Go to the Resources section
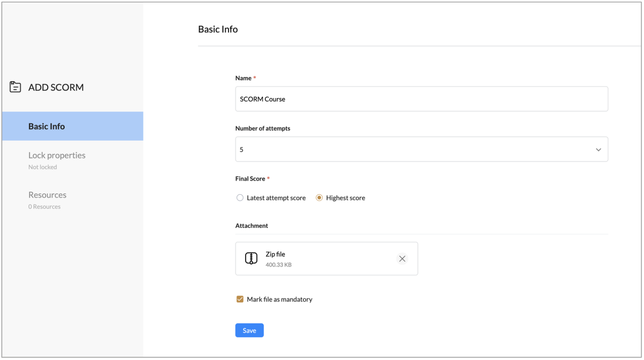The height and width of the screenshot is (360, 644). [x=47, y=195]
